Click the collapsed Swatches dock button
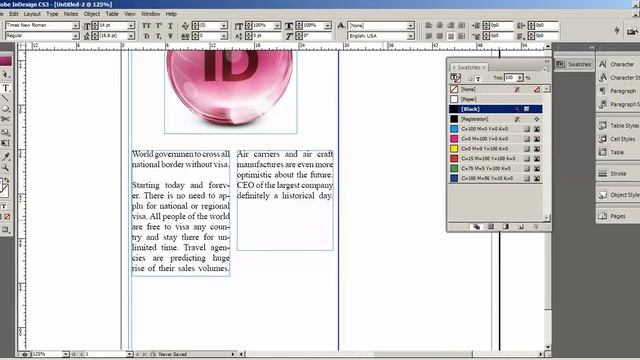Screen dimensions: 640x360 pyautogui.click(x=573, y=64)
